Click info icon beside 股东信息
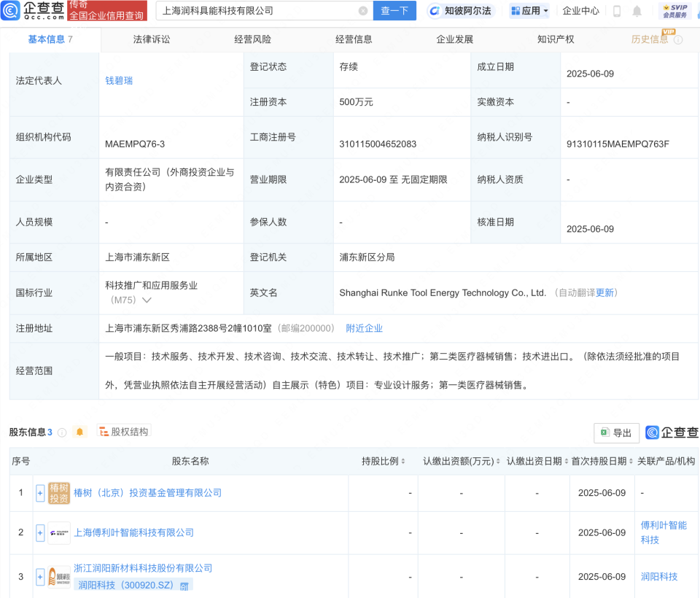The width and height of the screenshot is (700, 598). [x=62, y=432]
